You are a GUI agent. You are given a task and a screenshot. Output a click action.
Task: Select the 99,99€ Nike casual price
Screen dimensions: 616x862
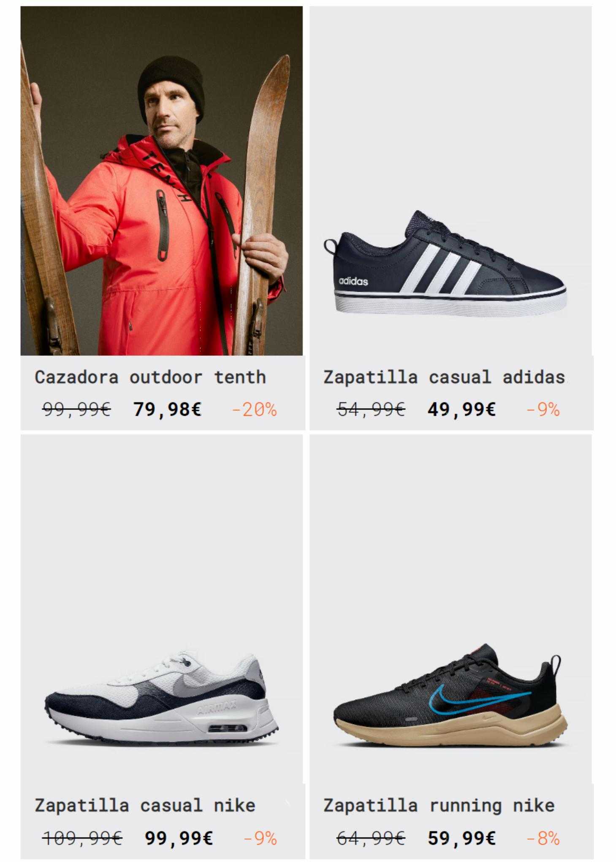(x=179, y=838)
